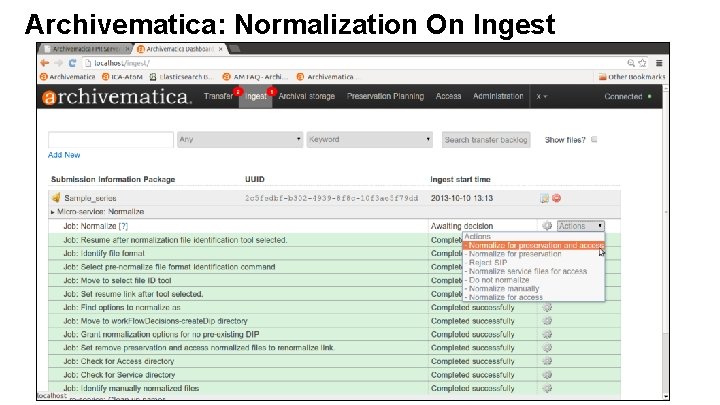Go to the Ingest tab

point(255,96)
